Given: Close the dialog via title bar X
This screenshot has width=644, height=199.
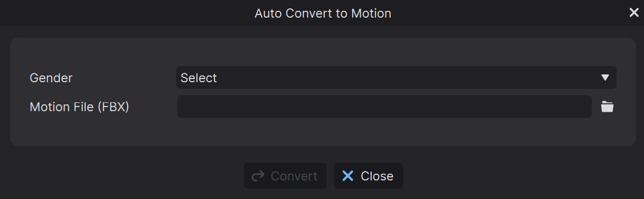Looking at the screenshot, I should tap(634, 13).
